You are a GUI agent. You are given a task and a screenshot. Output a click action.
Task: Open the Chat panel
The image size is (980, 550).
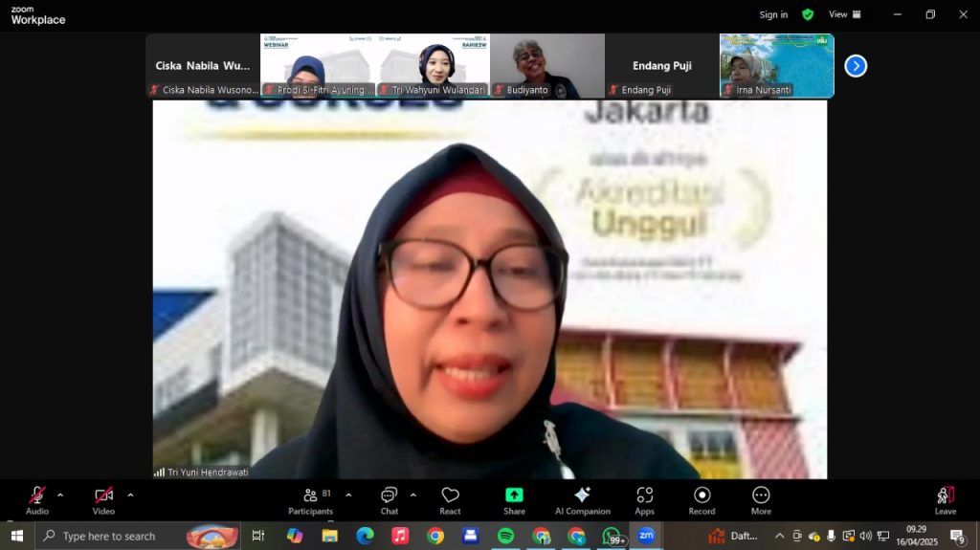click(x=389, y=500)
